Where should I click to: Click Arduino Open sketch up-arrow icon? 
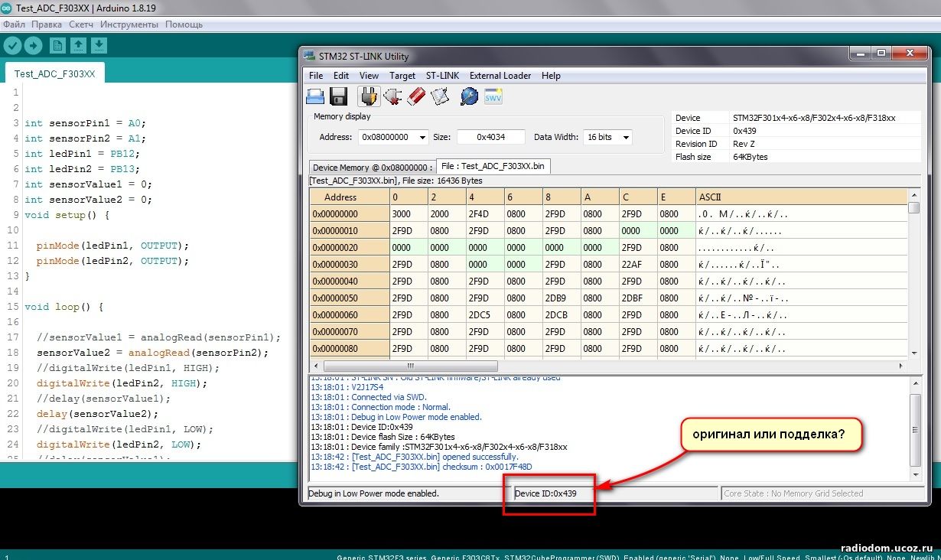tap(78, 45)
